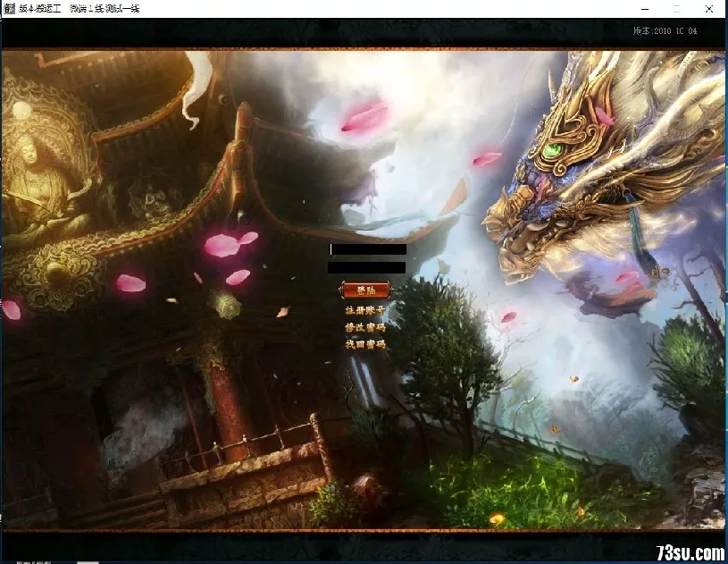The height and width of the screenshot is (564, 728).
Task: Click the window title text in the title bar
Action: 79,8
